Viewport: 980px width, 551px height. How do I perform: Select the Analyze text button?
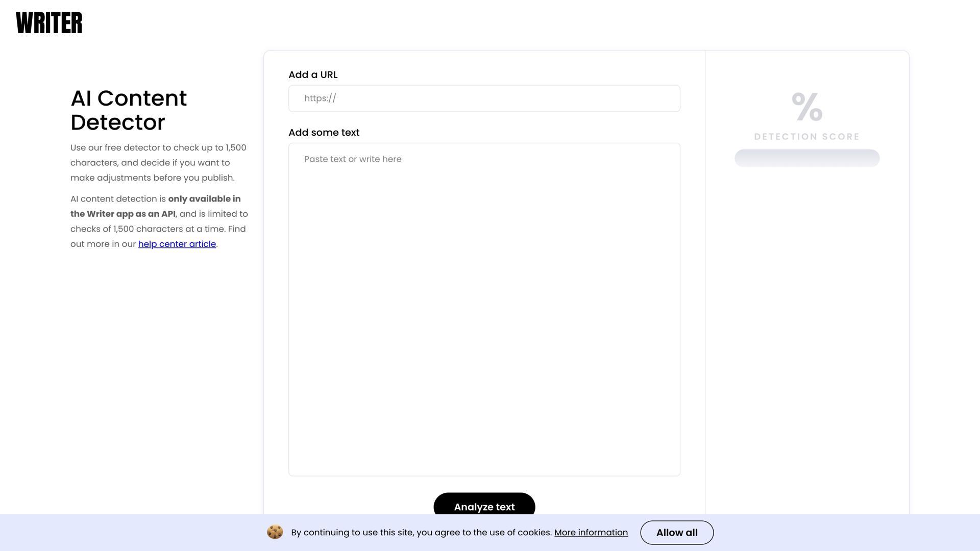[484, 507]
